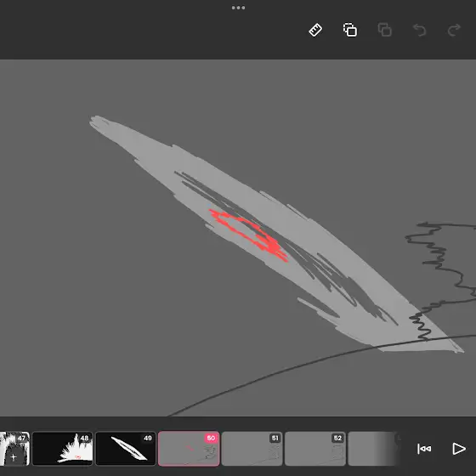Viewport: 476px width, 476px height.
Task: Open the three-dot menu at top
Action: [x=238, y=8]
